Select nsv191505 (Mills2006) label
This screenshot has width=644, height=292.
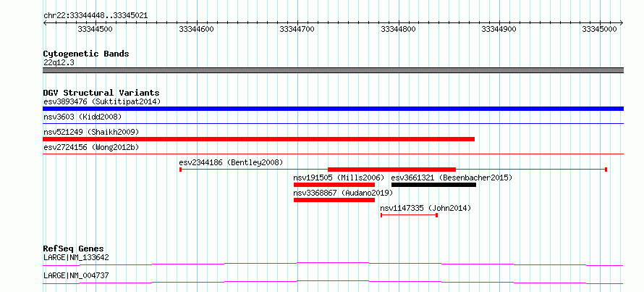coord(339,178)
